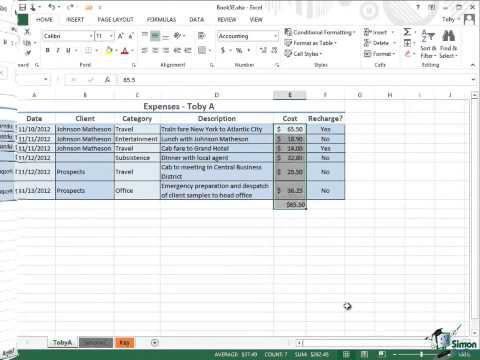Viewport: 480px width, 360px height.
Task: Click the Clear eraser icon
Action: tap(408, 54)
